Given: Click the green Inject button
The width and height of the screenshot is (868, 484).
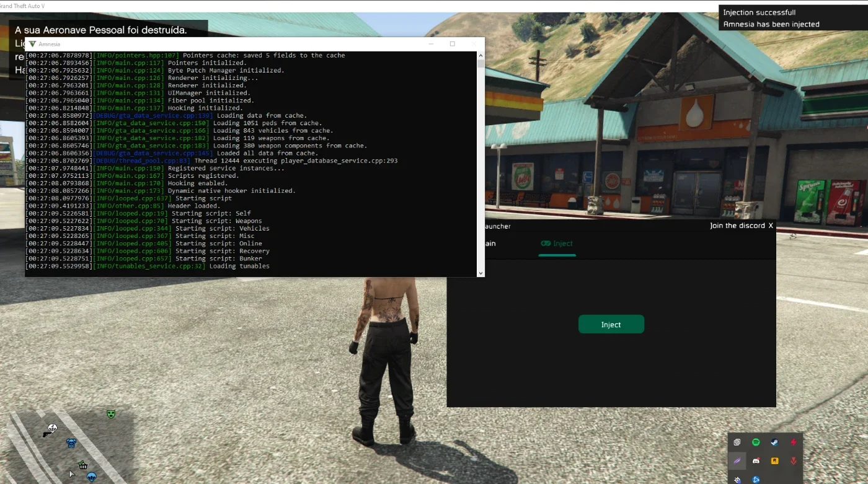Looking at the screenshot, I should point(611,324).
